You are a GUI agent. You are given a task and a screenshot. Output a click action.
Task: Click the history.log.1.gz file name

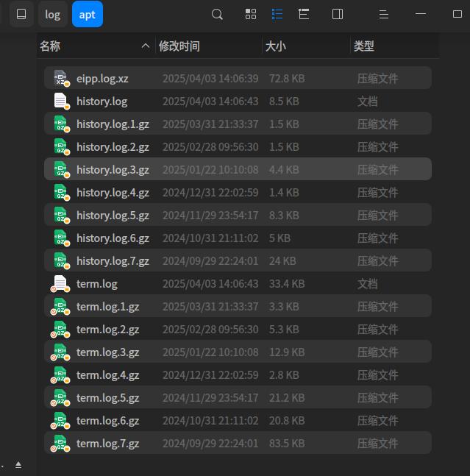pos(113,124)
